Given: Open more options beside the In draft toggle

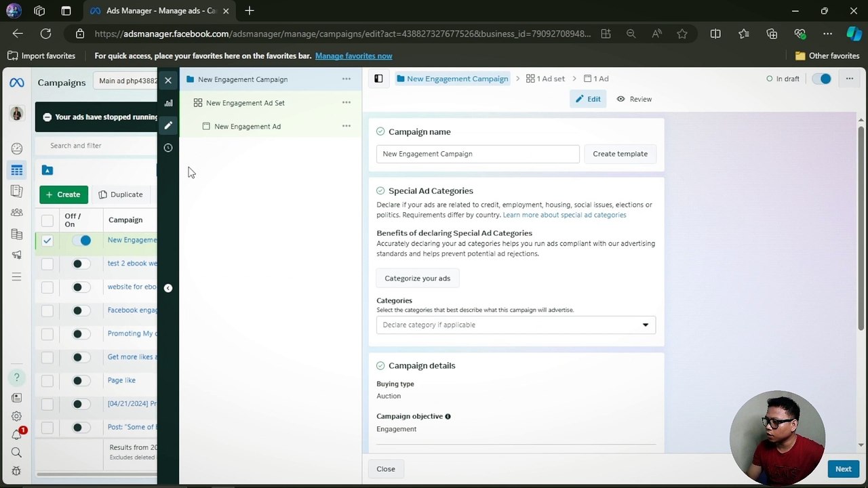Looking at the screenshot, I should 849,79.
